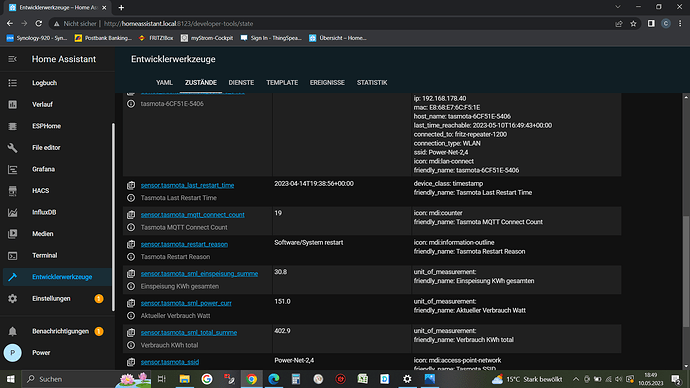Viewport: 690px width, 388px height.
Task: Switch to YAML tab
Action: (164, 83)
